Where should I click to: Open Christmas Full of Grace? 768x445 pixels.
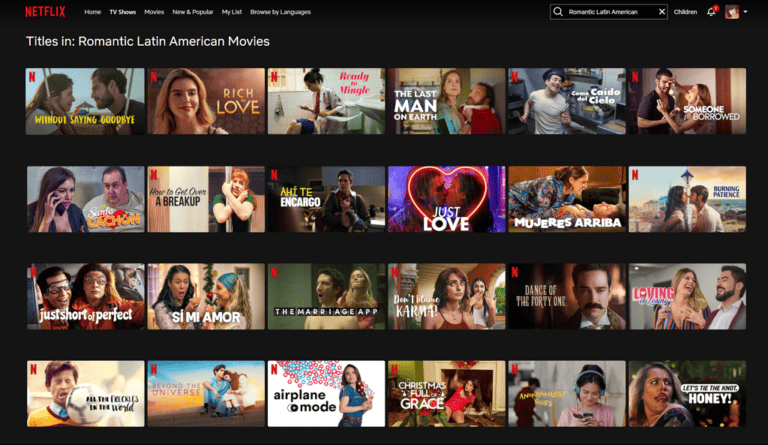pos(446,394)
